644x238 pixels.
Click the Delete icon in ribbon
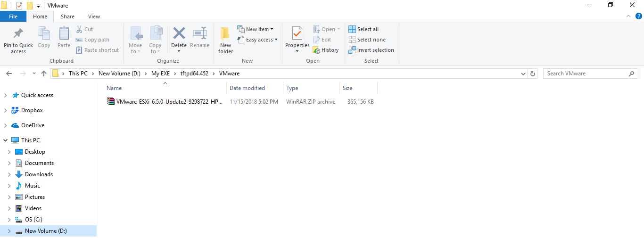179,34
